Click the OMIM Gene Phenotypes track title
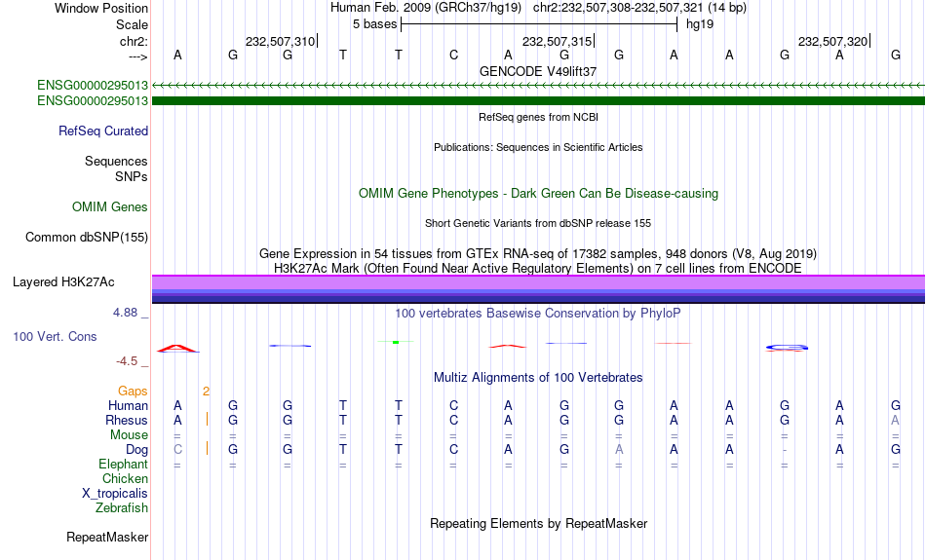 538,194
